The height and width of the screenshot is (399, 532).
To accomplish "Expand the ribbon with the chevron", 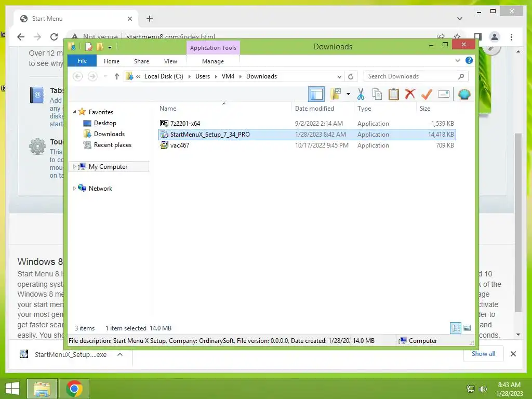I will (457, 60).
